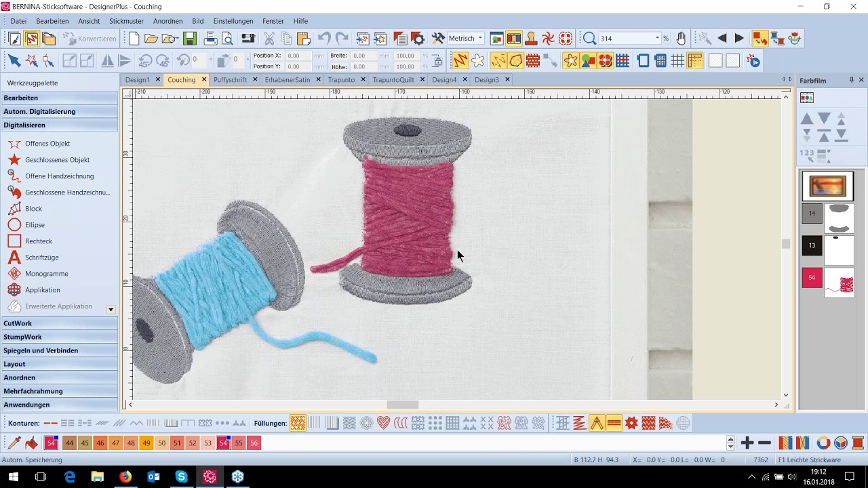
Task: Expand the CutWork section
Action: pyautogui.click(x=60, y=323)
